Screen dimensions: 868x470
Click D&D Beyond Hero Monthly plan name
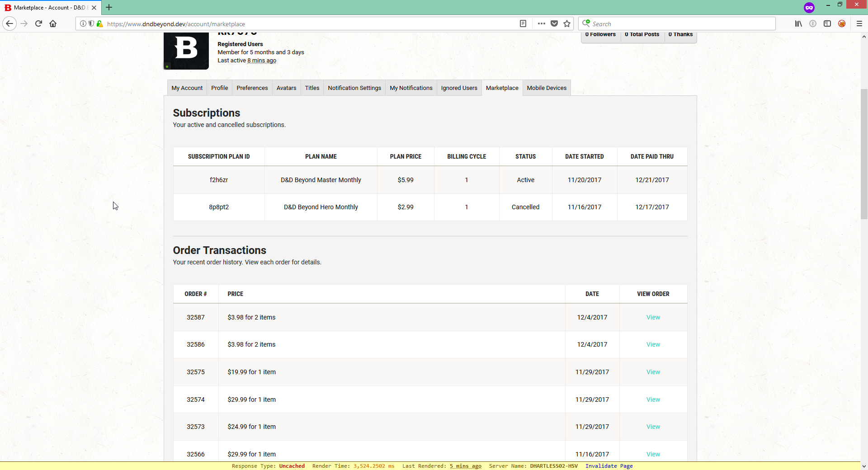click(x=321, y=207)
